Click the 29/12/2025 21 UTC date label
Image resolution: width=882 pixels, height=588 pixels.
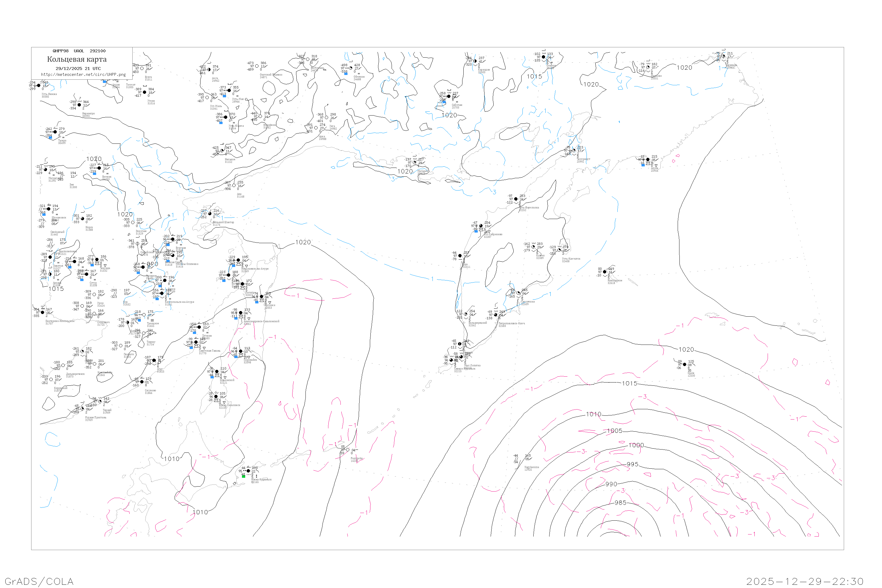click(x=78, y=69)
